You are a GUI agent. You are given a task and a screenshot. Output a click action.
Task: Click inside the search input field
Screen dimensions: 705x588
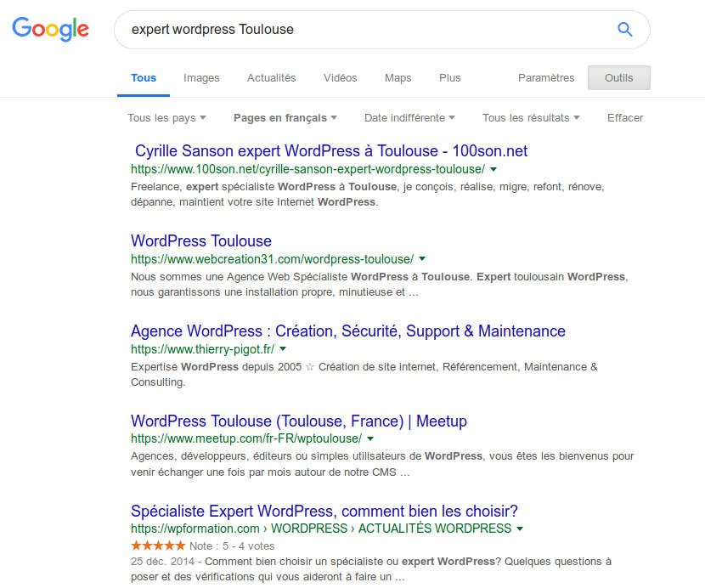tap(340, 29)
